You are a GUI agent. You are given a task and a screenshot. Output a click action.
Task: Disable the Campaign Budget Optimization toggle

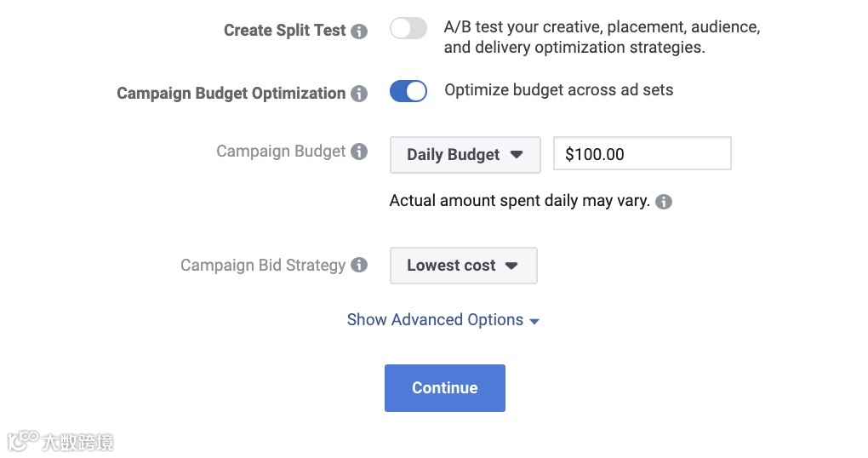coord(408,91)
